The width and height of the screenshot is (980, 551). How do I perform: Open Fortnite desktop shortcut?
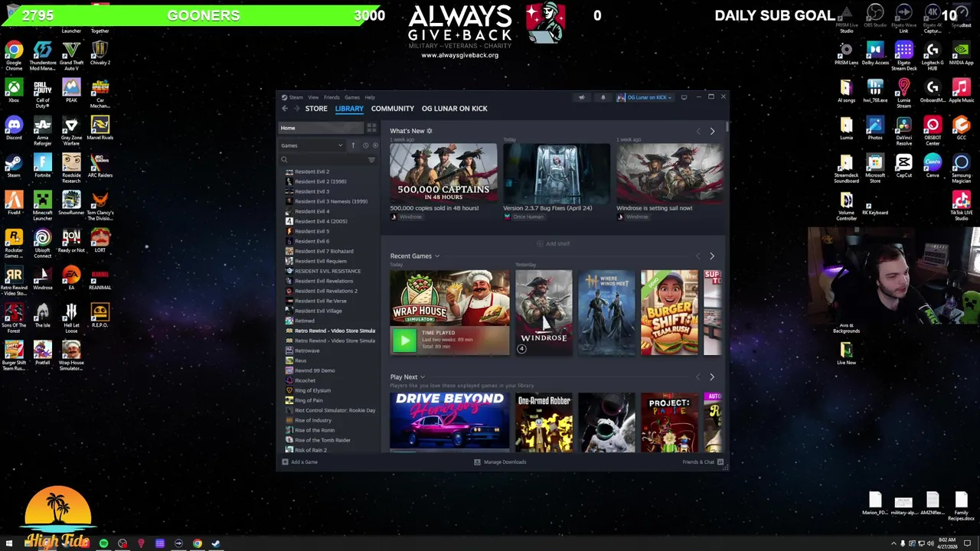pos(42,166)
